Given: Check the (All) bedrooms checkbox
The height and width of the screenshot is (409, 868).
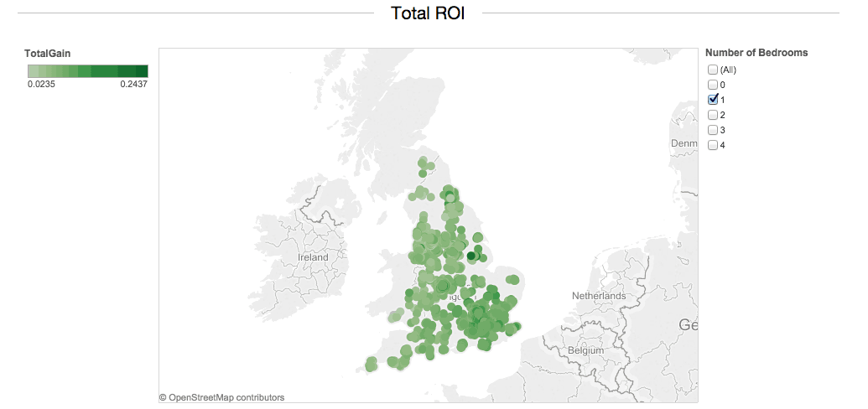Looking at the screenshot, I should pyautogui.click(x=713, y=70).
